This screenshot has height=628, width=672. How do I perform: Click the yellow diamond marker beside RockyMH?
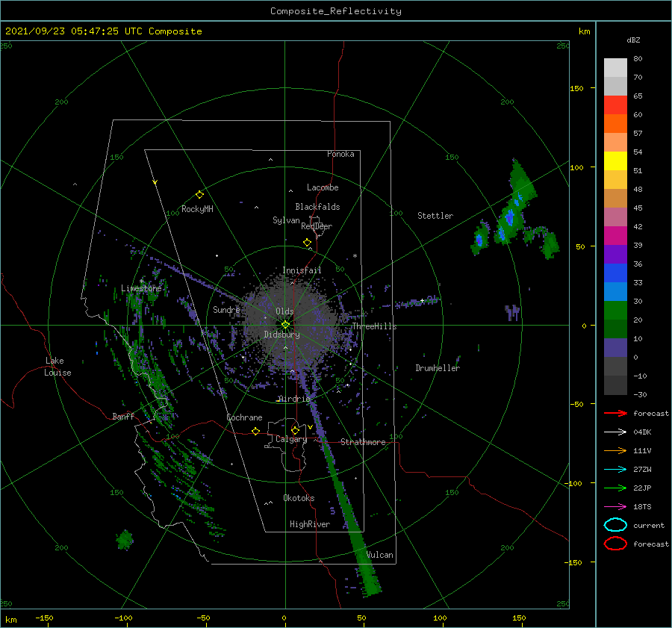[199, 195]
